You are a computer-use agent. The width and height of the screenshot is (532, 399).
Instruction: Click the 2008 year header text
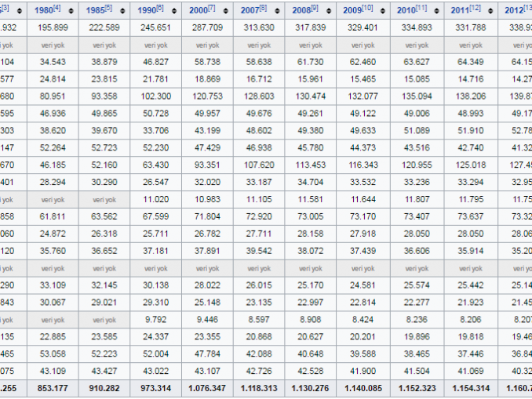point(301,11)
